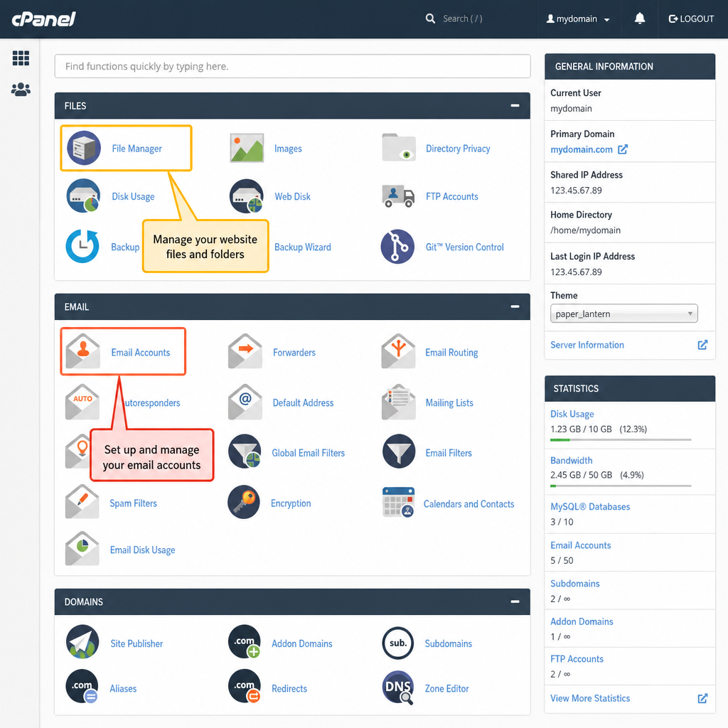Open the Directory Privacy folder icon
The height and width of the screenshot is (728, 728).
tap(398, 148)
